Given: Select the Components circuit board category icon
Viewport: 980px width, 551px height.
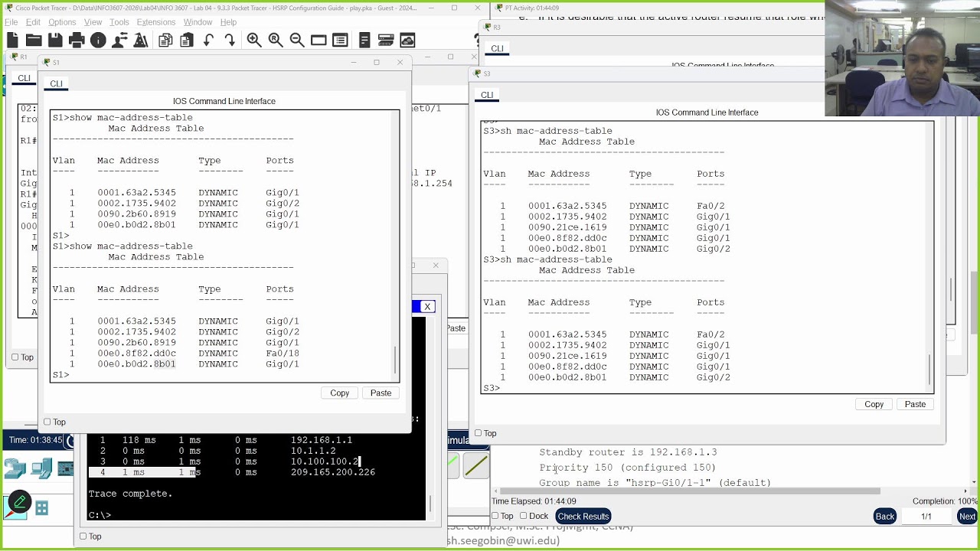Looking at the screenshot, I should (66, 468).
